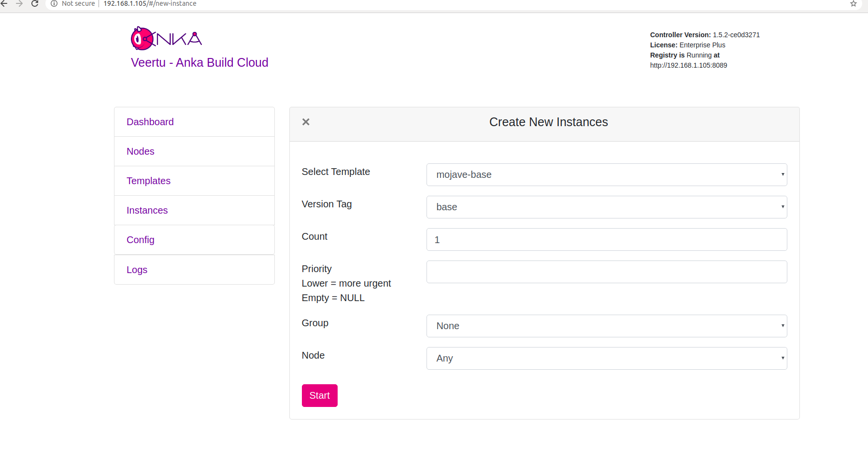The image size is (868, 449).
Task: Click the Start button to create instances
Action: pos(319,395)
